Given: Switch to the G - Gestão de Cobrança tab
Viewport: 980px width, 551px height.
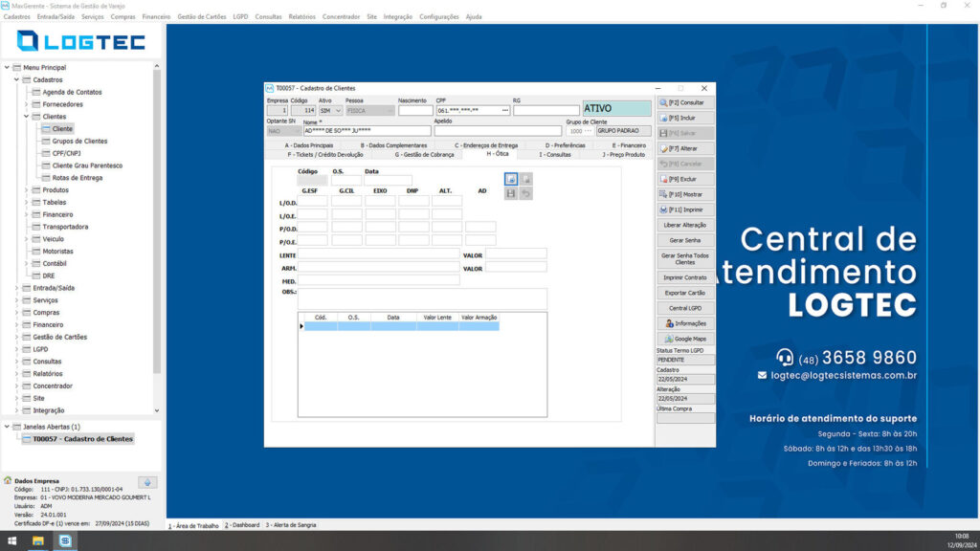Looking at the screenshot, I should 424,155.
